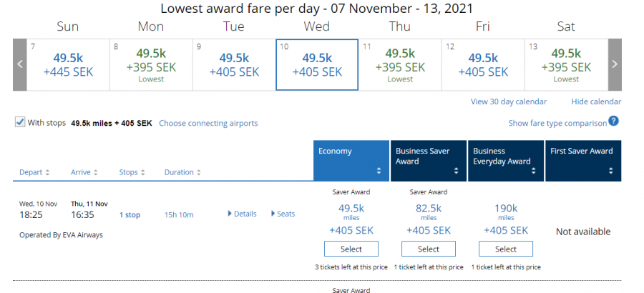Expand Seats for the 18:25 flight

coord(283,214)
